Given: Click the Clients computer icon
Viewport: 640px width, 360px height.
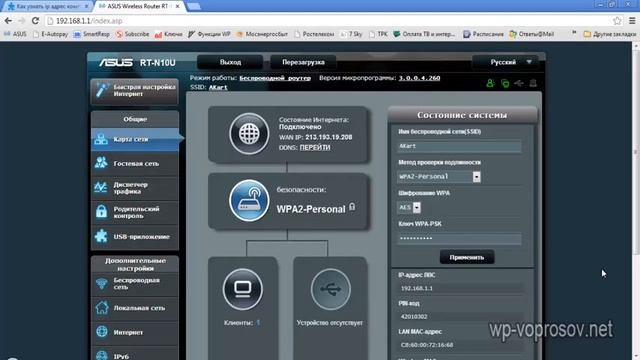Looking at the screenshot, I should [x=243, y=289].
